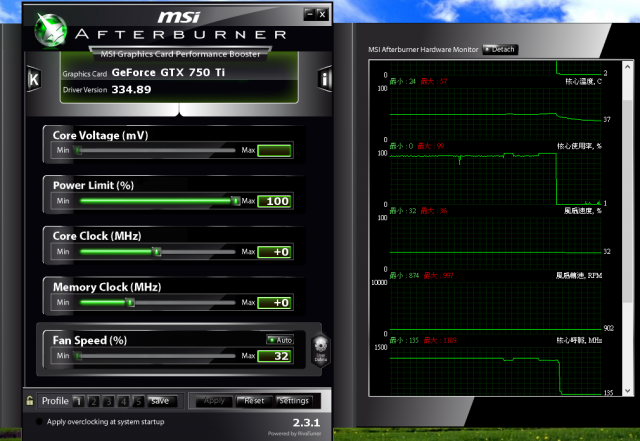Click the hardware monitor scroll down arrow
The image size is (640, 441).
coord(627,391)
